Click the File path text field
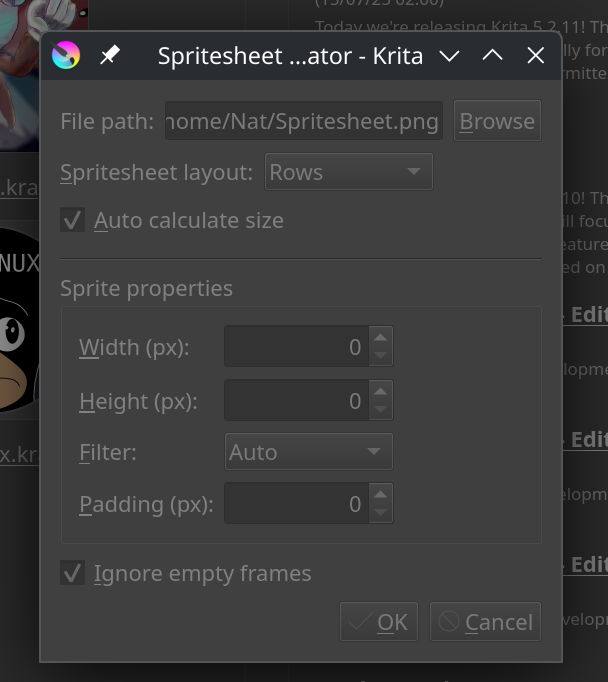608x682 pixels. pyautogui.click(x=304, y=120)
